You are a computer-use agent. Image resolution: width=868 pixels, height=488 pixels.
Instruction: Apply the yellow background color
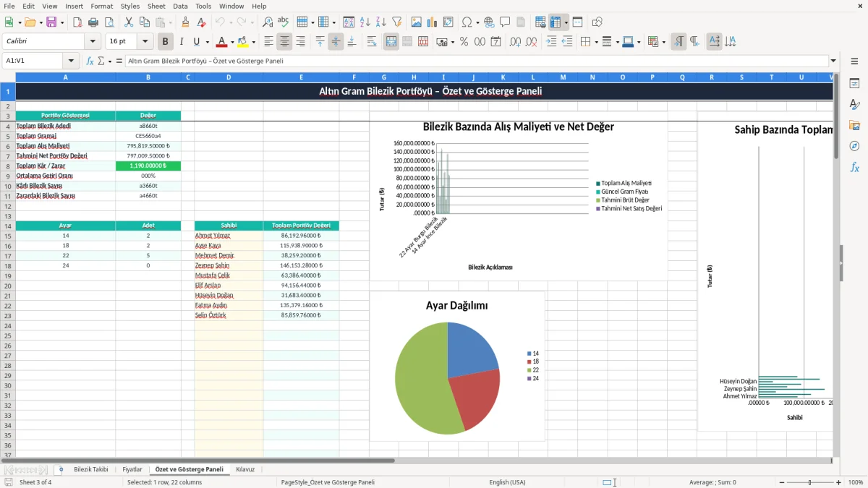click(243, 42)
